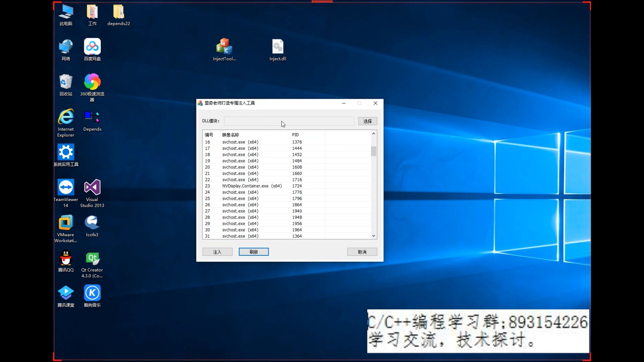This screenshot has height=362, width=644.
Task: Click inside the DLL模块 input field
Action: point(288,121)
